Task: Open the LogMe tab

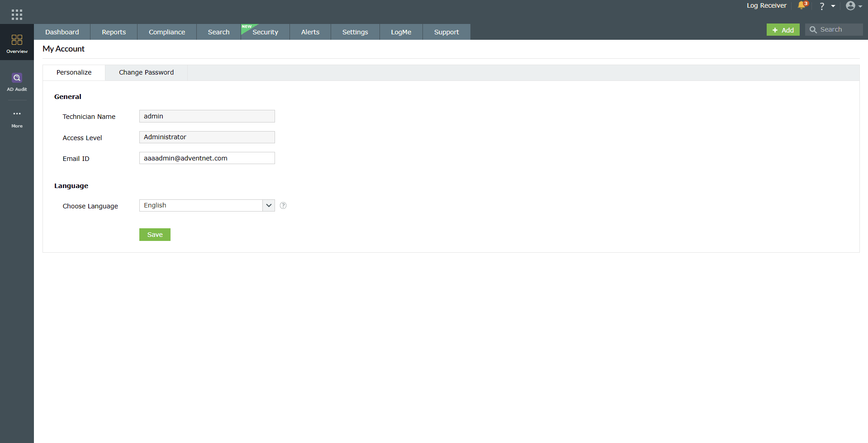Action: pyautogui.click(x=401, y=32)
